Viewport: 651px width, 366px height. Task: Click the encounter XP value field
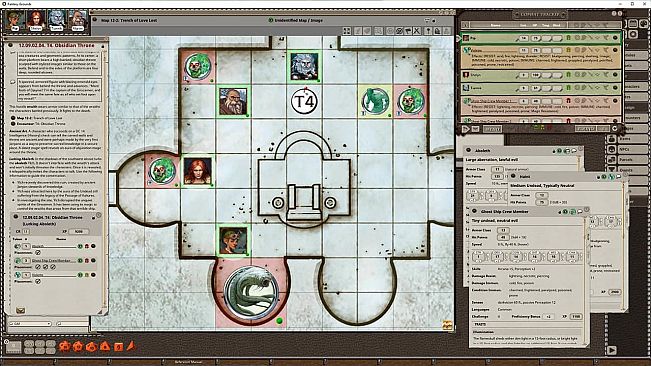coord(78,232)
